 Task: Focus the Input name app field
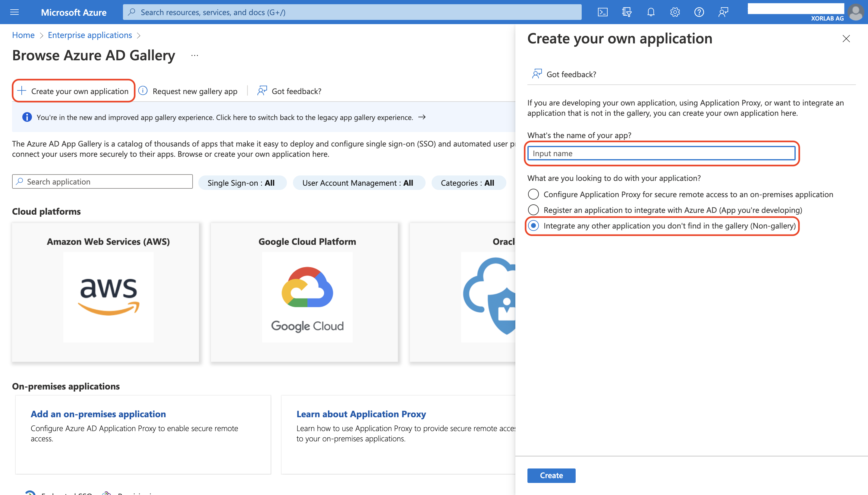[x=661, y=153]
